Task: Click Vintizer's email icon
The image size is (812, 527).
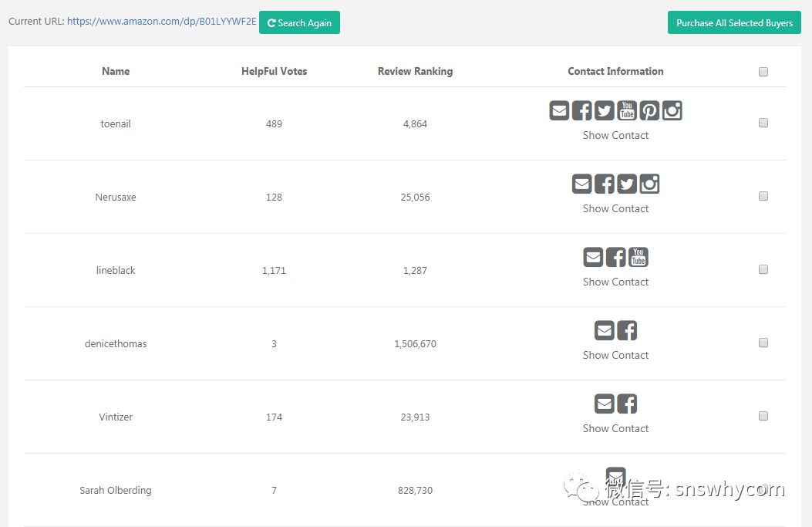Action: coord(605,404)
